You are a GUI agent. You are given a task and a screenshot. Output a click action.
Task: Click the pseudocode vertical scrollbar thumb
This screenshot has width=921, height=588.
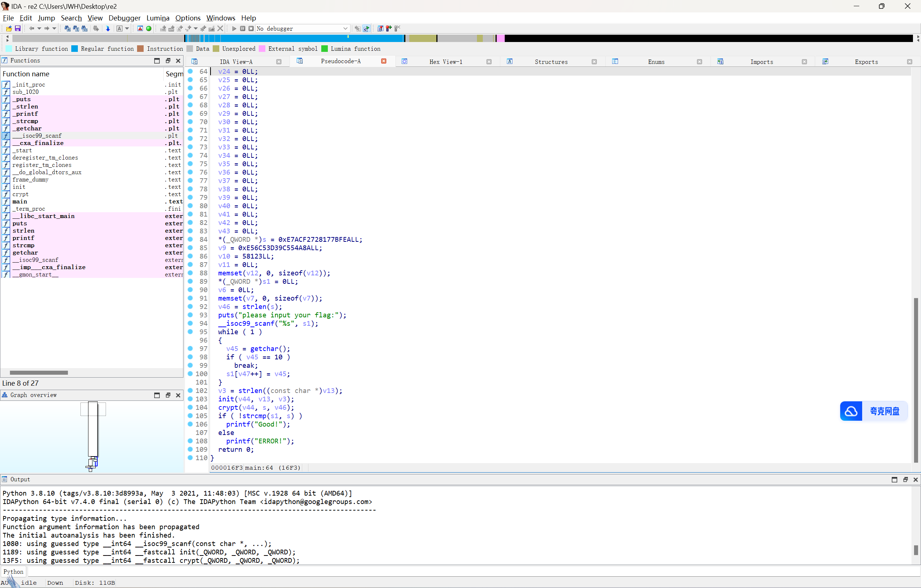(916, 381)
